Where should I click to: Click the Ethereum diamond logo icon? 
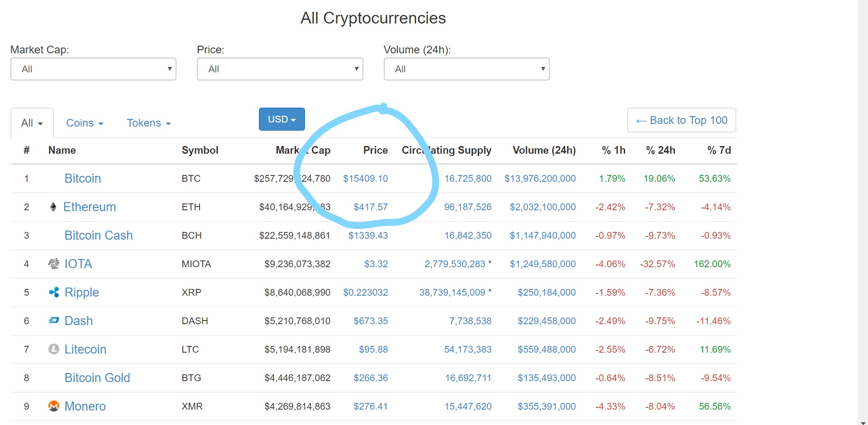pos(53,207)
